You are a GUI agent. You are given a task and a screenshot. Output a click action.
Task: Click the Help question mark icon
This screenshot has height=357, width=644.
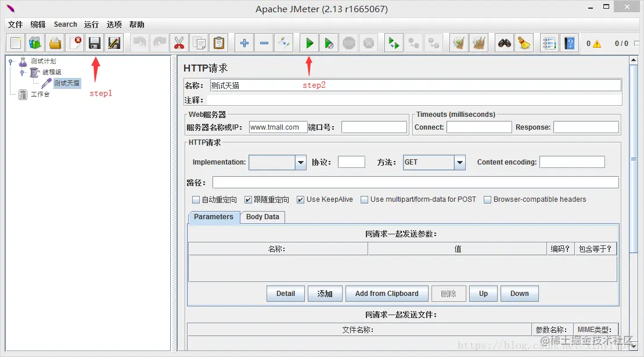coord(569,43)
